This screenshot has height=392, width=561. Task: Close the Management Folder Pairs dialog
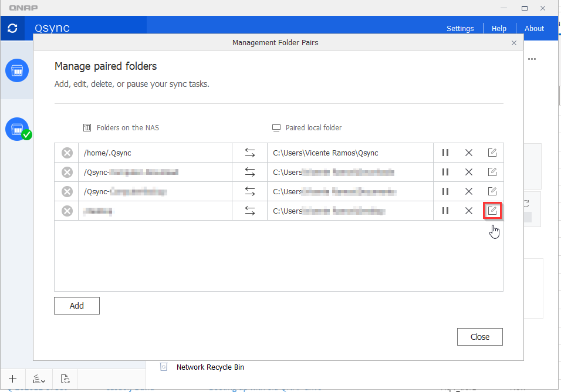pos(514,43)
